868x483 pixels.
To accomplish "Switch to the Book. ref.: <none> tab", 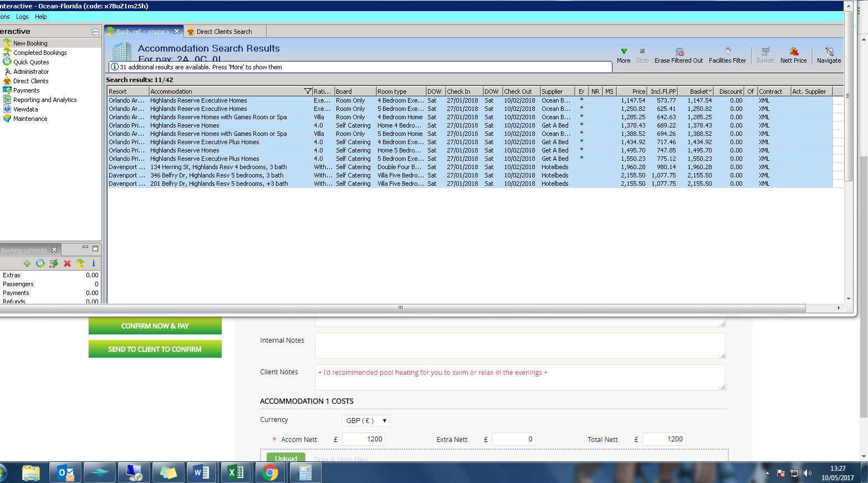I will tap(142, 32).
